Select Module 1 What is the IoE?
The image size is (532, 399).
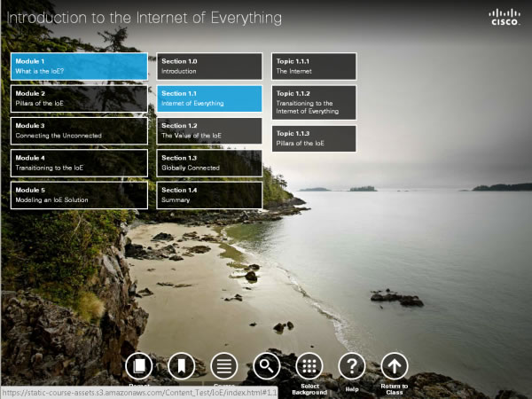(79, 66)
